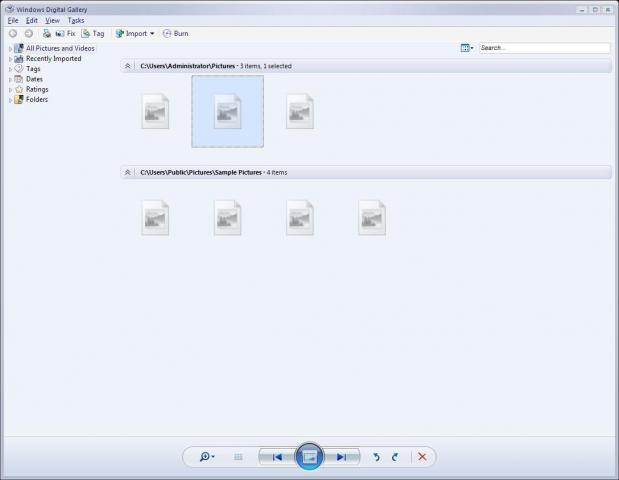The width and height of the screenshot is (619, 480).
Task: Rotate picture counterclockwise
Action: pos(376,457)
